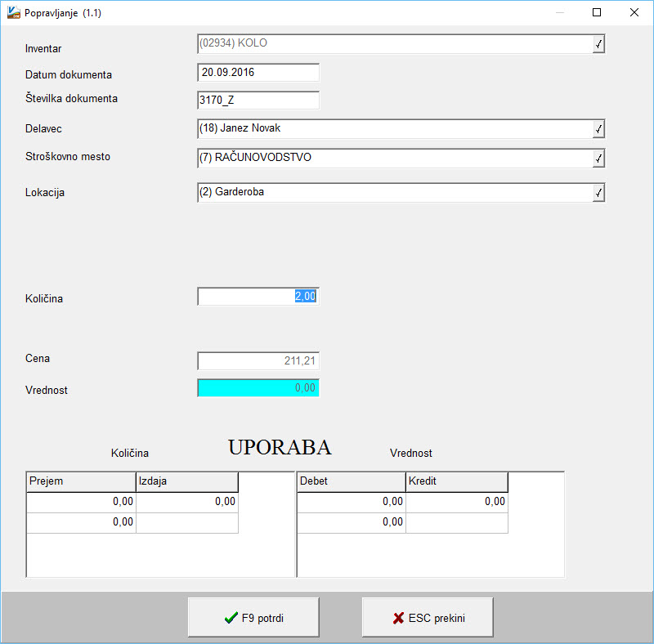Expand the Delavec dropdown
Screen dimensions: 654x644
click(x=598, y=129)
